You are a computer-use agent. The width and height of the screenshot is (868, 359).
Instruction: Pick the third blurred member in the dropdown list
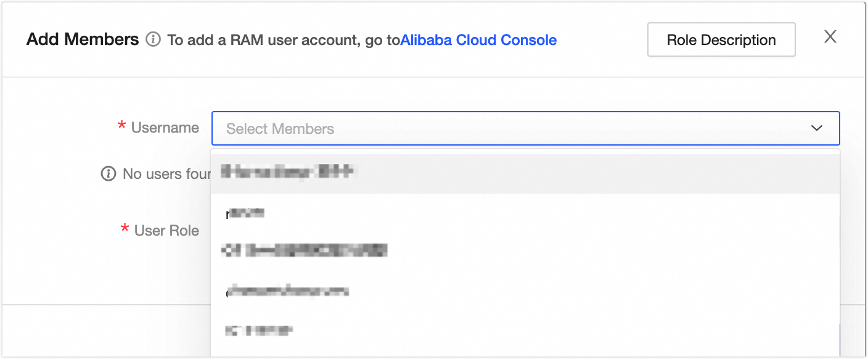pyautogui.click(x=305, y=250)
